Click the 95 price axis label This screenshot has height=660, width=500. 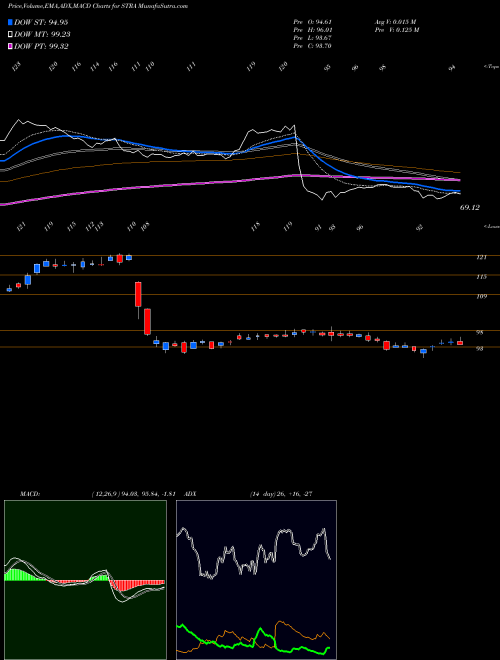click(x=479, y=333)
